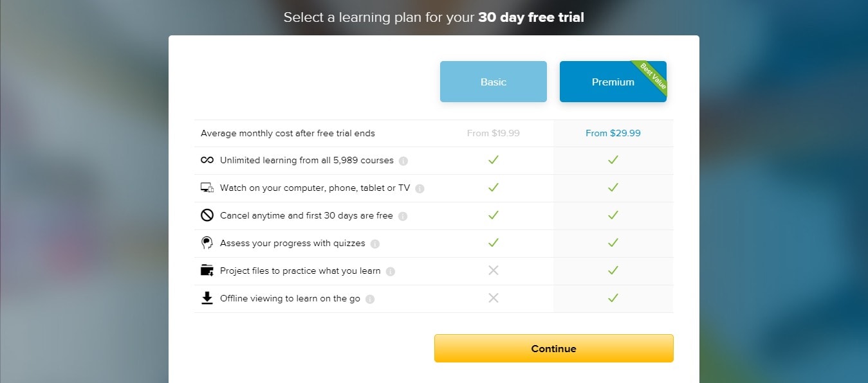Viewport: 868px width, 383px height.
Task: Click the Basic X mark for Offline viewing
Action: coord(494,298)
